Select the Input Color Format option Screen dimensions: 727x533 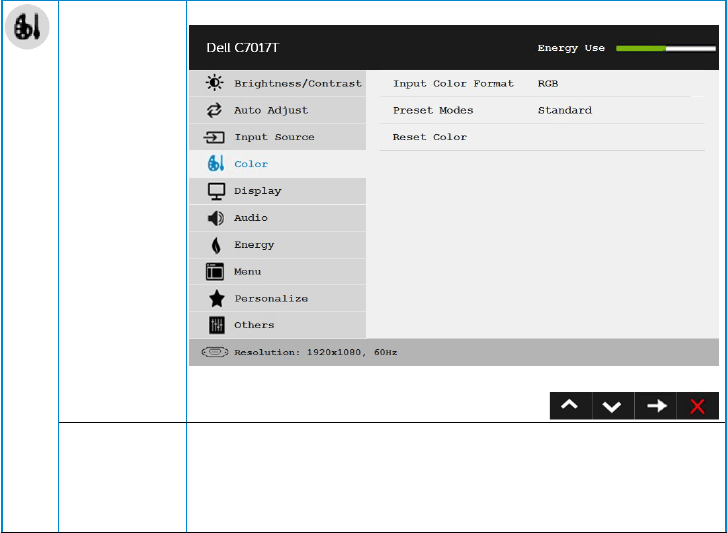click(453, 83)
